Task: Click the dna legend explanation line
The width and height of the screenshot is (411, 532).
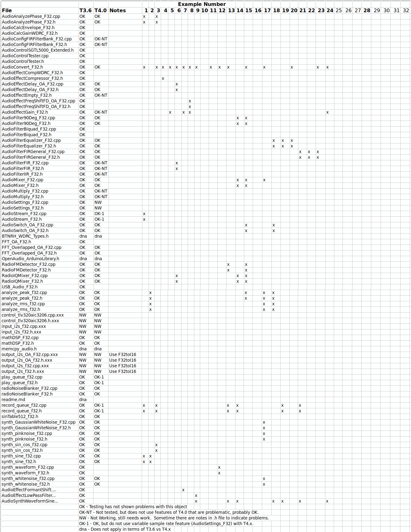Action: (125, 529)
